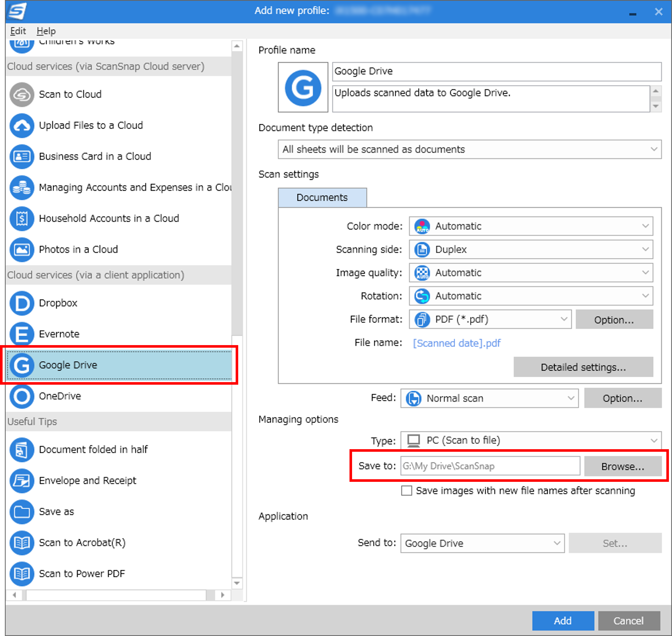Click profile list scroll up arrow

tap(237, 46)
